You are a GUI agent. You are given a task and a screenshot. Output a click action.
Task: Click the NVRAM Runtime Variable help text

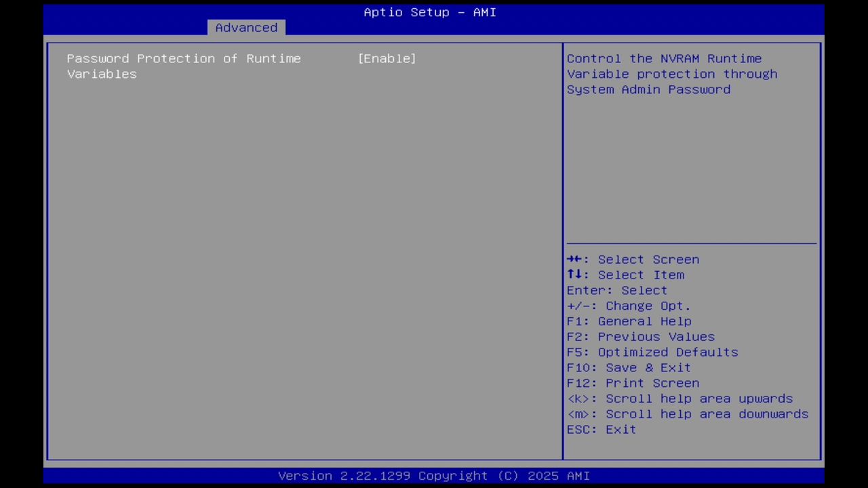coord(672,74)
